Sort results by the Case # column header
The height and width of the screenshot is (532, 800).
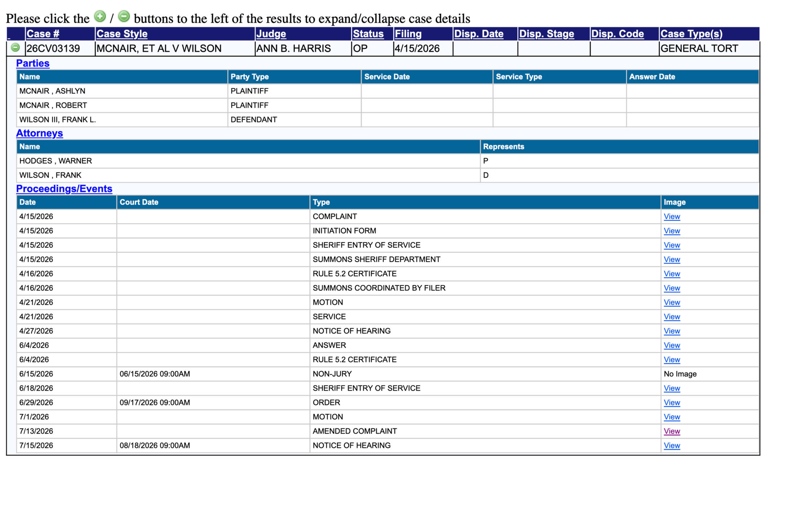tap(43, 34)
